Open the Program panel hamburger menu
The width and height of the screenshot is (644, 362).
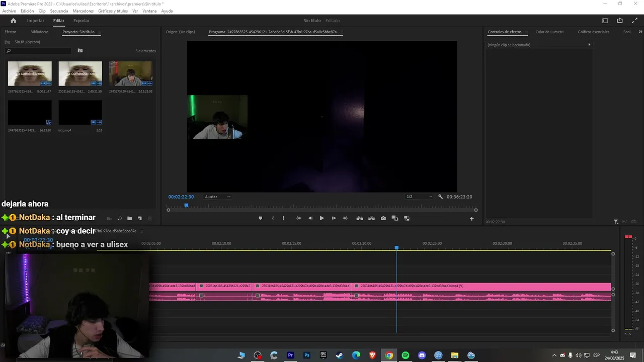342,32
